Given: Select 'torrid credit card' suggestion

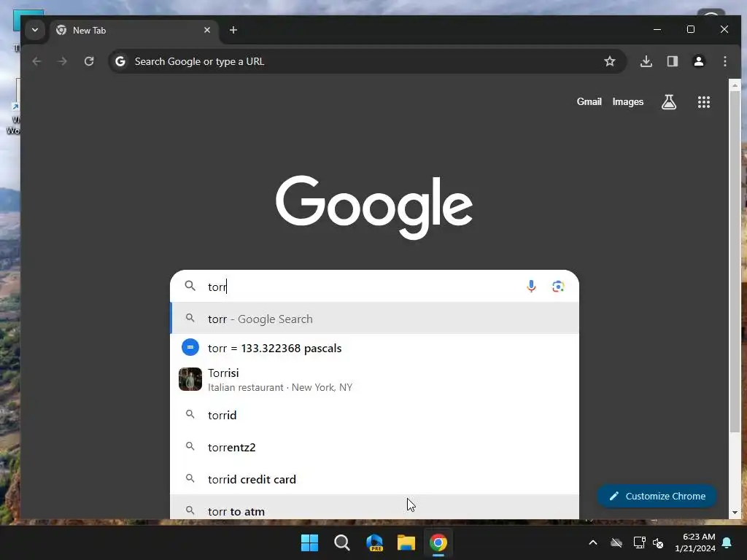Looking at the screenshot, I should (374, 479).
